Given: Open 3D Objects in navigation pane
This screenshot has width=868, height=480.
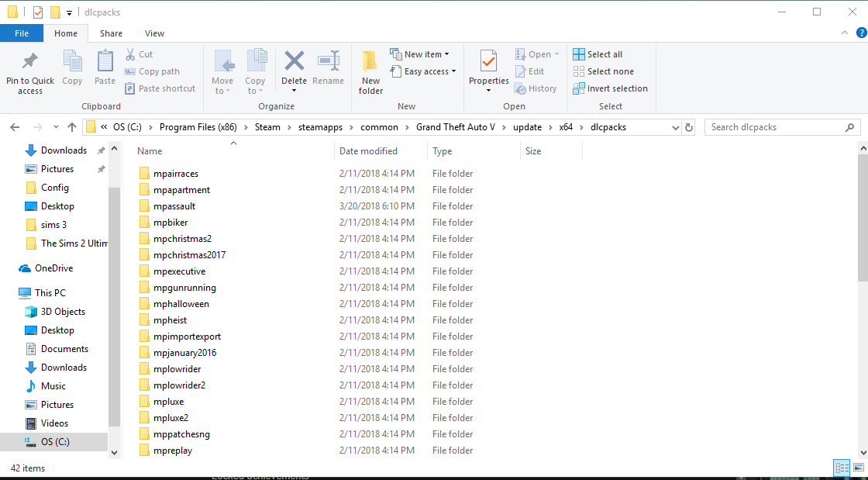Looking at the screenshot, I should 63,312.
